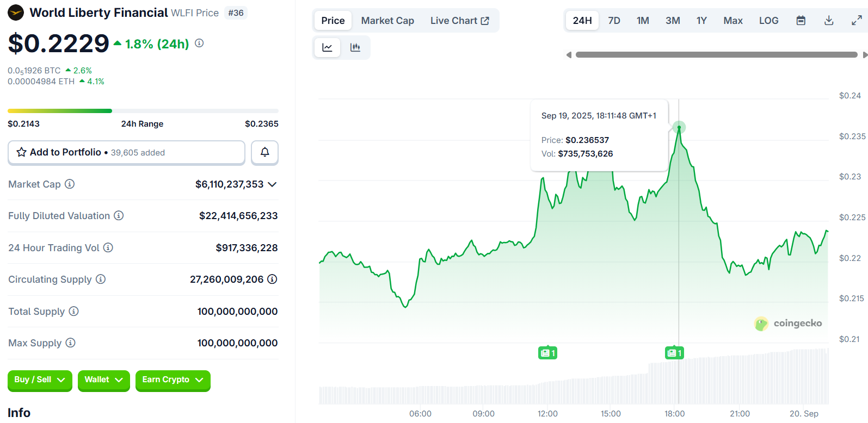Click info icon beside 27,260,009,206 value

(x=272, y=279)
